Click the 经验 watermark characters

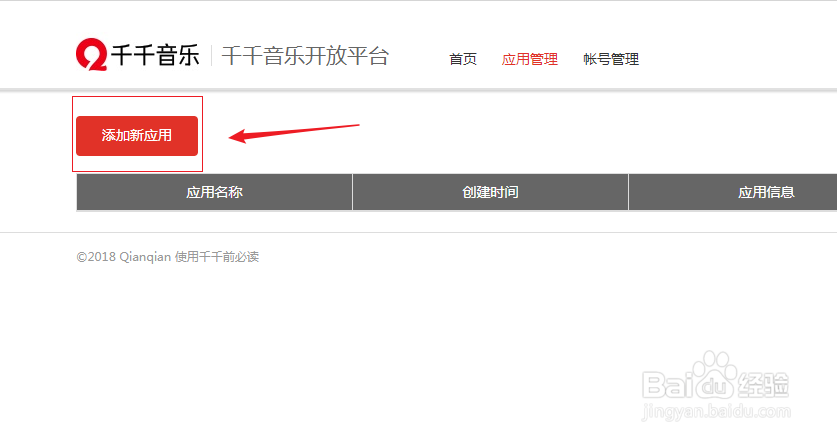tap(763, 384)
